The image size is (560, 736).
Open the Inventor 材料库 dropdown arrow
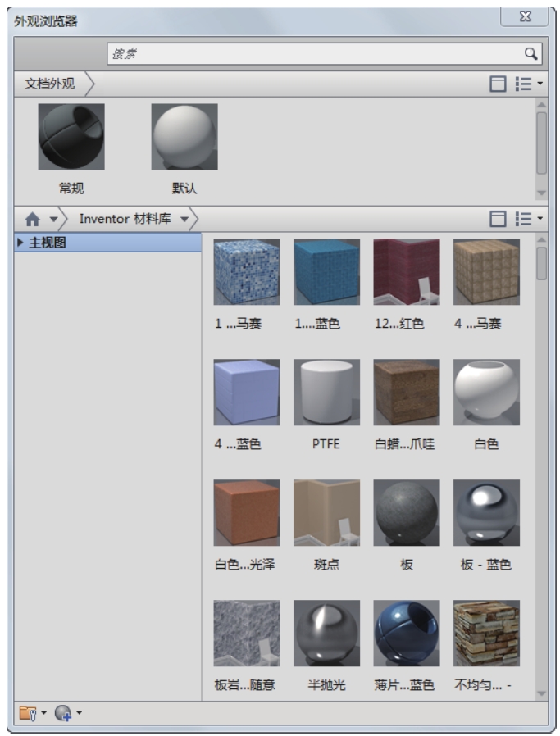[184, 219]
